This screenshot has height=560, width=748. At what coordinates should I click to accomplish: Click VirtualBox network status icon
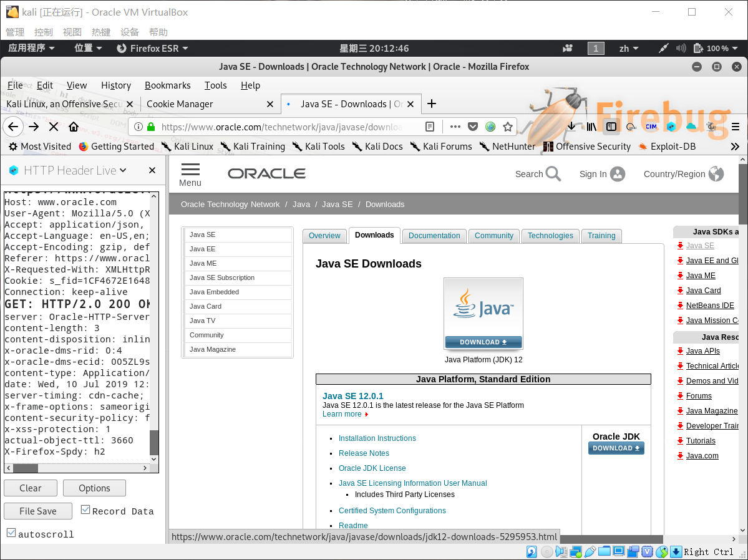coord(575,552)
